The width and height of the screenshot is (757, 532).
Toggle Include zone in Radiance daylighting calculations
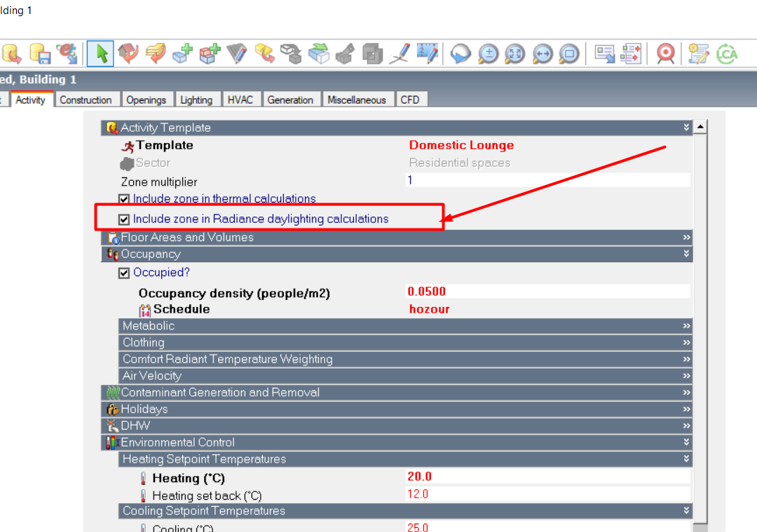click(124, 219)
